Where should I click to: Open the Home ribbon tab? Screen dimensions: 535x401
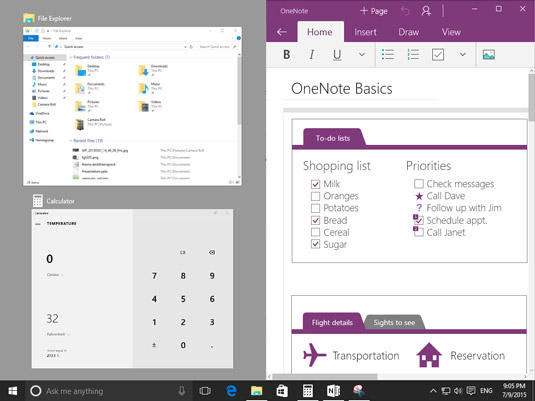tap(320, 32)
